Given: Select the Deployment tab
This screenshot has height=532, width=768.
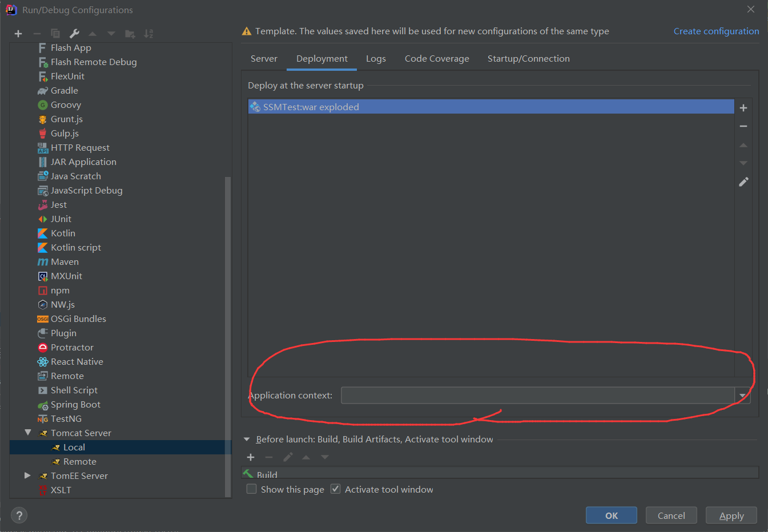Looking at the screenshot, I should (x=322, y=59).
